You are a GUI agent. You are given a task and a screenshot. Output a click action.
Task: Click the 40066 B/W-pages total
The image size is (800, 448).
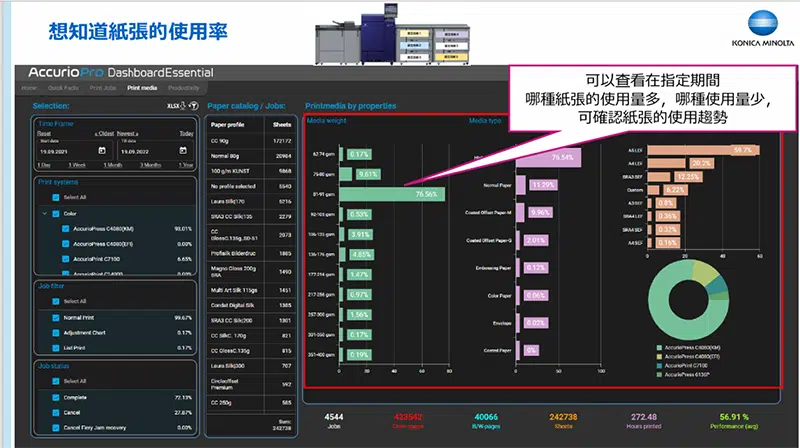pyautogui.click(x=486, y=421)
